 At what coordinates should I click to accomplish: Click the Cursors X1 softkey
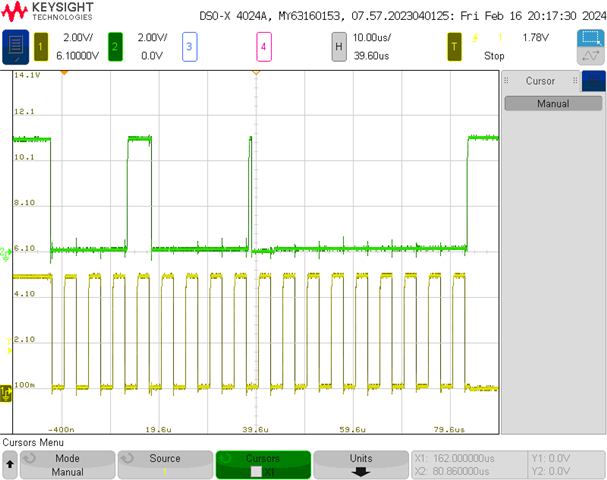point(263,465)
